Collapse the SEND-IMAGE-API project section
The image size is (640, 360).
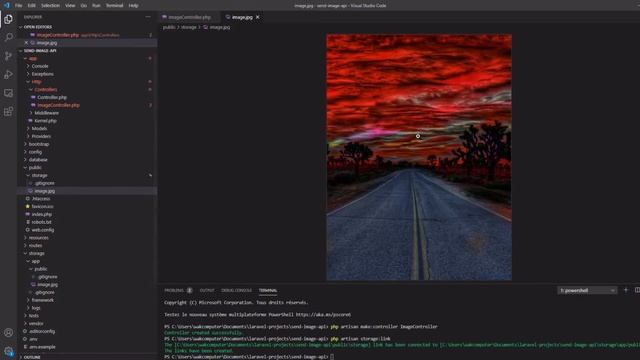coord(40,51)
